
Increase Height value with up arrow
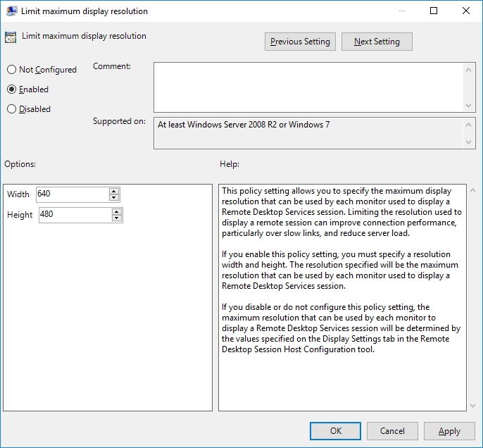(x=117, y=211)
